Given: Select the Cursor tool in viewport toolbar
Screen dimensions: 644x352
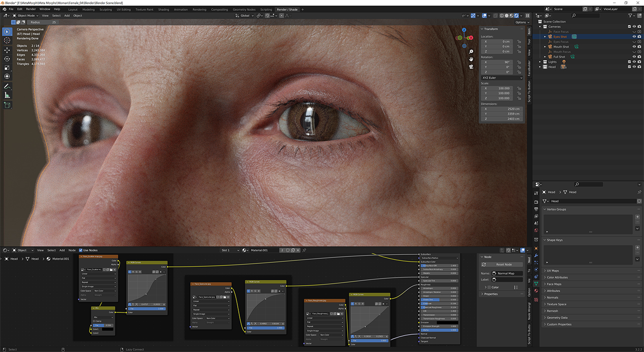Looking at the screenshot, I should coord(7,41).
